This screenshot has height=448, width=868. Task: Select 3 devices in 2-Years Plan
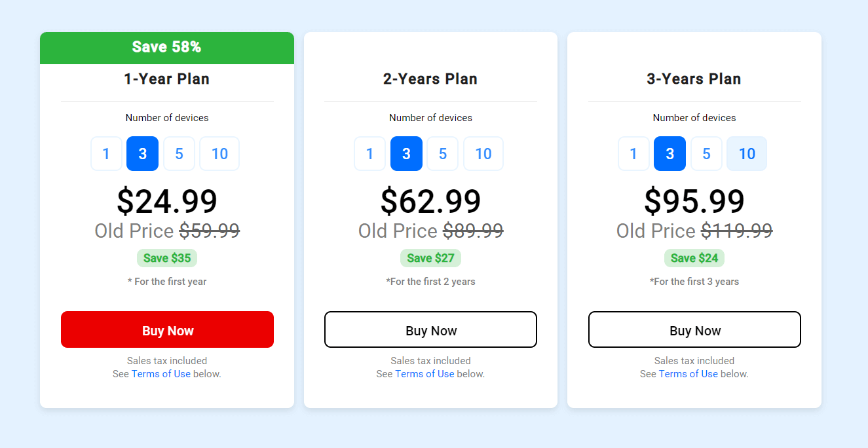coord(406,154)
